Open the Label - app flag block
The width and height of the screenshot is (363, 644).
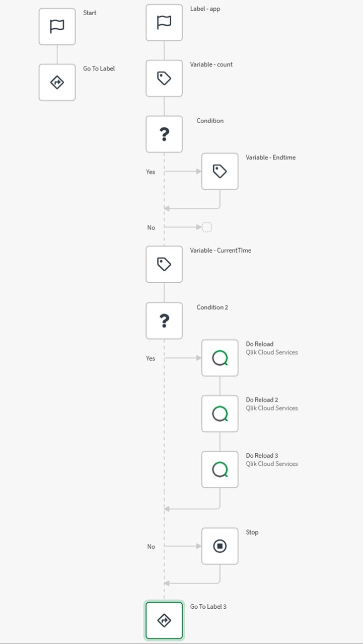click(164, 22)
